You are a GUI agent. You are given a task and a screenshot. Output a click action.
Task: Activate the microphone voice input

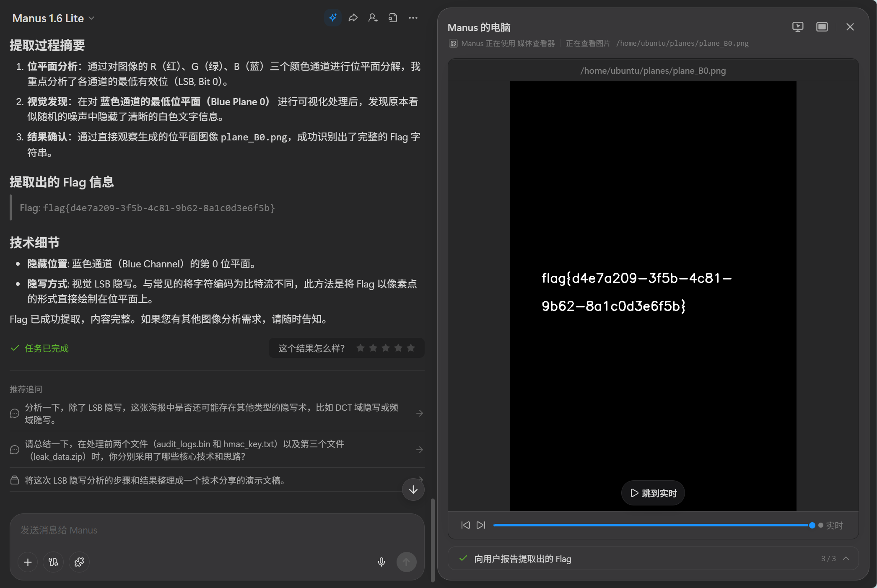tap(381, 562)
